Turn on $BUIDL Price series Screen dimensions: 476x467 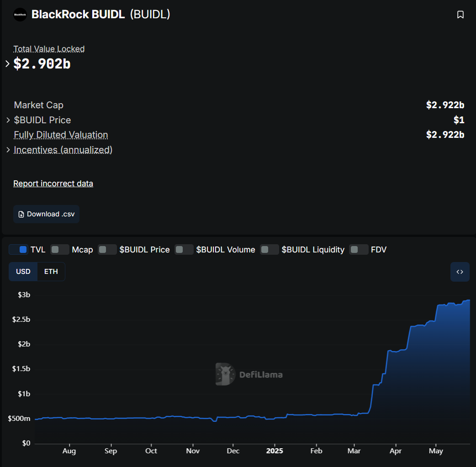coord(107,250)
